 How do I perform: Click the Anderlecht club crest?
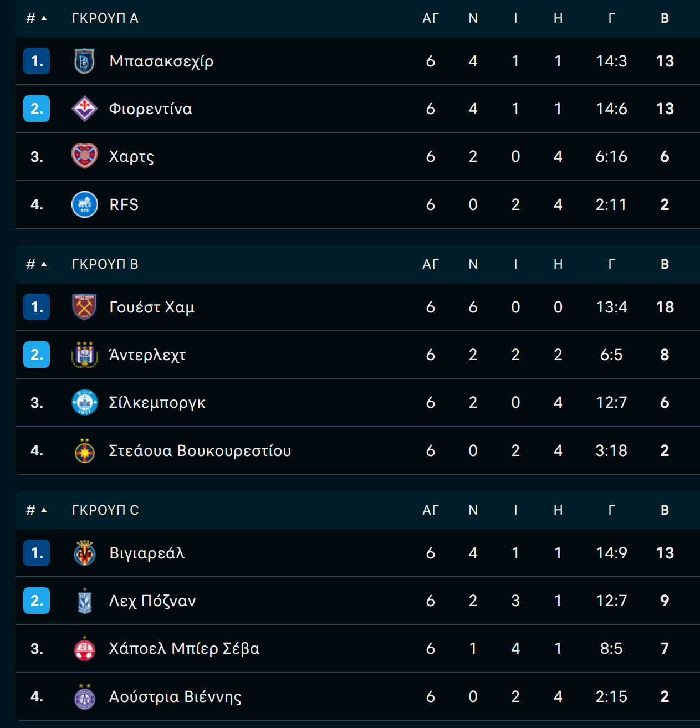click(x=85, y=355)
